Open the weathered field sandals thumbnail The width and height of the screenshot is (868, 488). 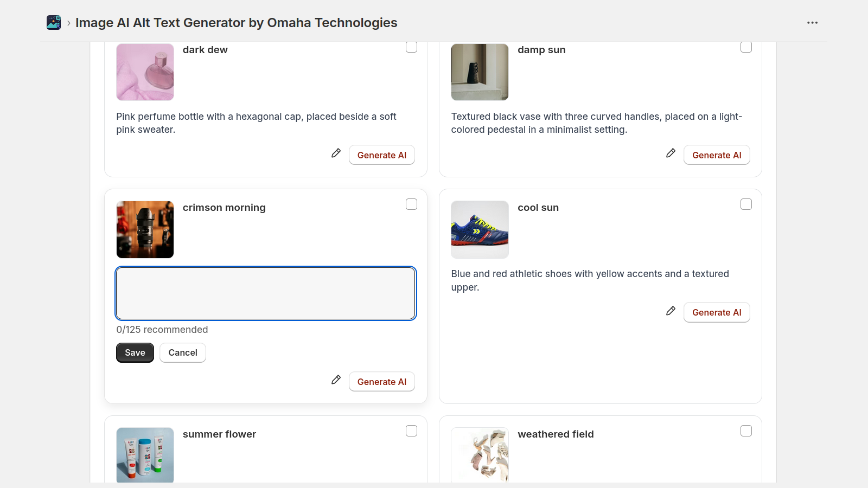pos(480,455)
